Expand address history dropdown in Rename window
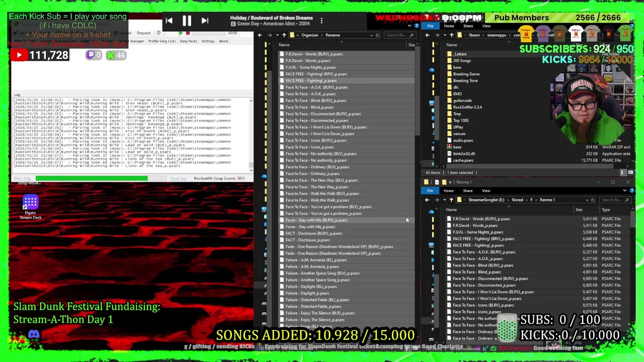The image size is (644, 362). click(x=372, y=35)
